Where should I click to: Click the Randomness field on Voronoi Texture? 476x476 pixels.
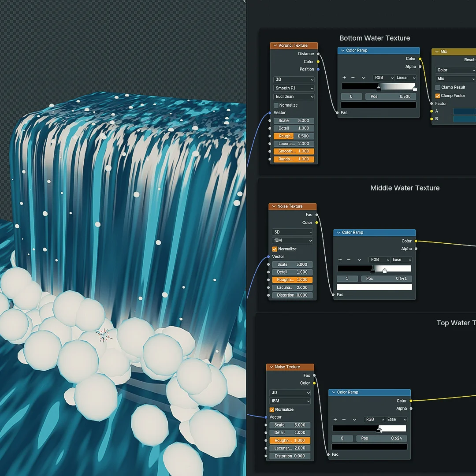click(294, 159)
